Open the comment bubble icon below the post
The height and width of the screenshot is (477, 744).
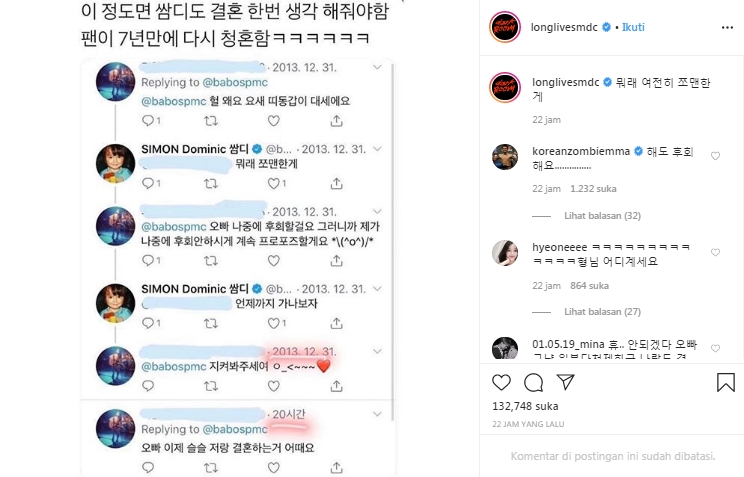[533, 383]
